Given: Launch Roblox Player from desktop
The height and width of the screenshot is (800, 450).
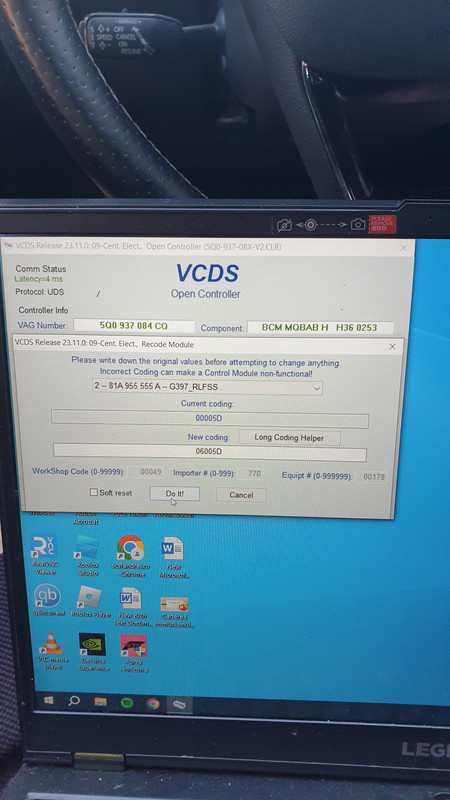Looking at the screenshot, I should 90,602.
